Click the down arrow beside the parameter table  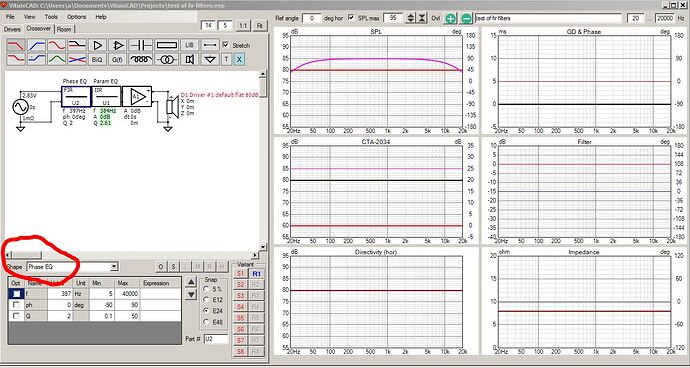(191, 294)
